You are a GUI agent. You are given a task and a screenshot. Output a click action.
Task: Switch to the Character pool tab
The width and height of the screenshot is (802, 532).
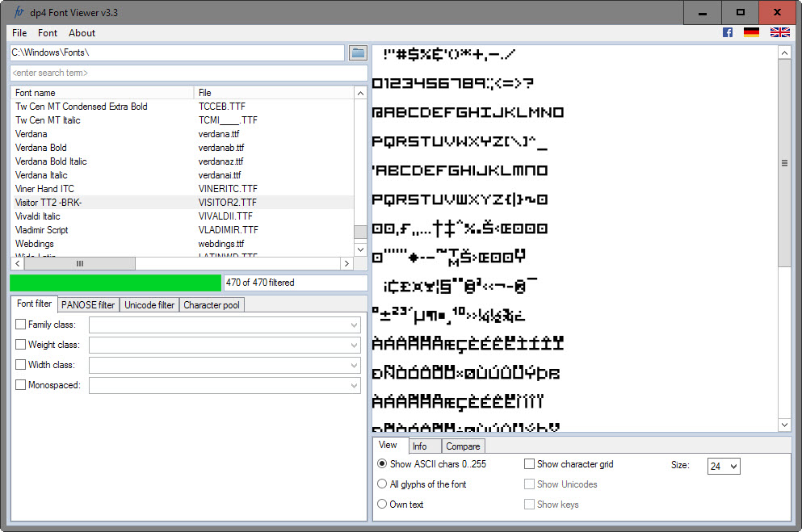click(212, 305)
